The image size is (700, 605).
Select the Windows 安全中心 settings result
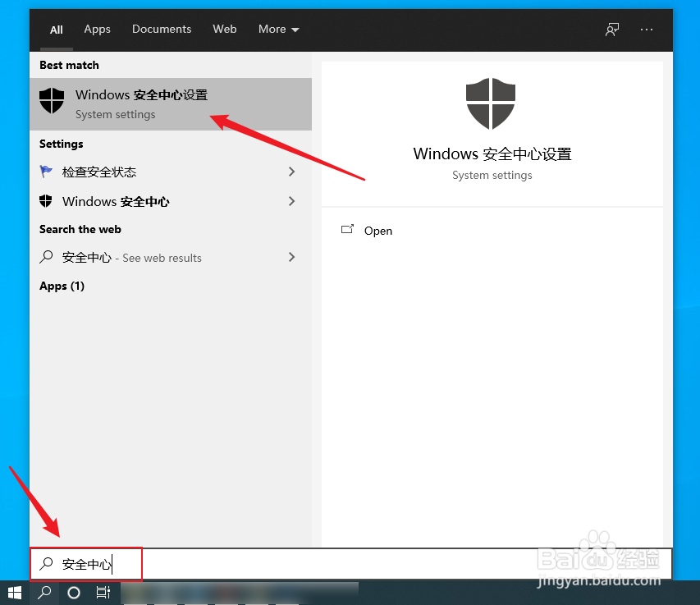171,201
